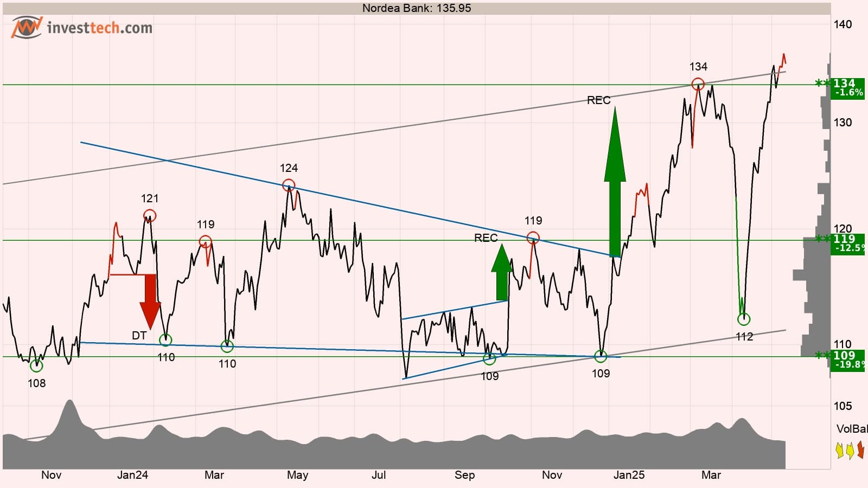Click the Investtech orange logo icon
The height and width of the screenshot is (488, 868).
click(27, 27)
